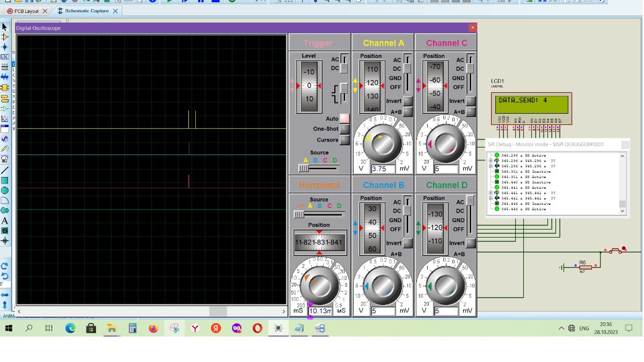This screenshot has width=644, height=362.
Task: Click the Horizontal timebase dial
Action: point(320,285)
